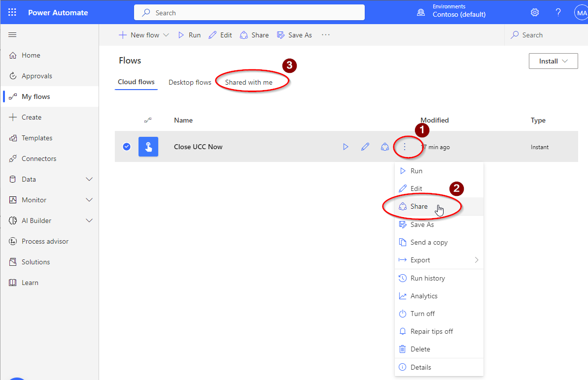Run Close UCC Now via row play icon
The image size is (588, 380).
[346, 147]
